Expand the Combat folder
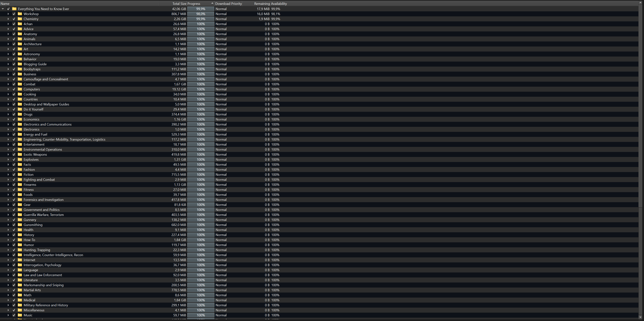644x321 pixels. point(8,84)
